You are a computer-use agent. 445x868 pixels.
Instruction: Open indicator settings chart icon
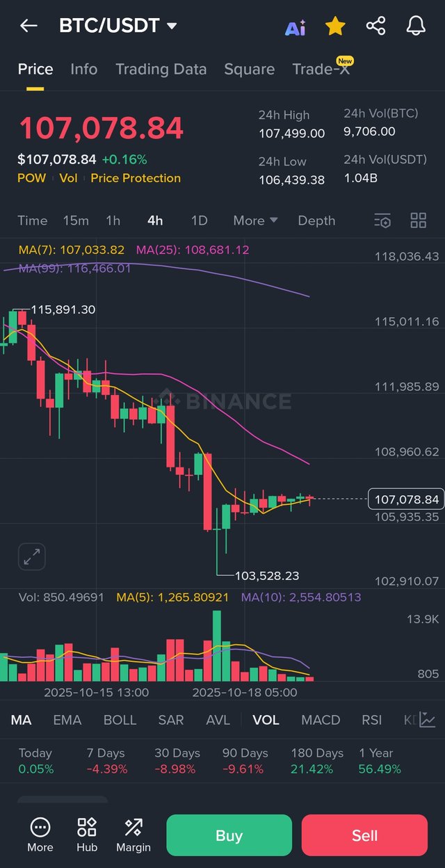pyautogui.click(x=427, y=720)
